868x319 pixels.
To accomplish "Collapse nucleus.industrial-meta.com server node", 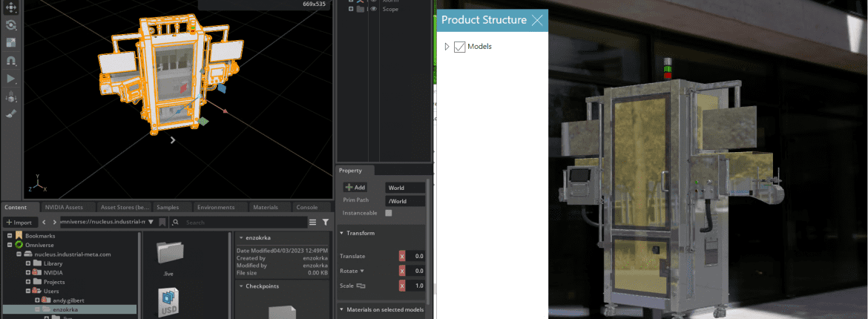I will 19,254.
